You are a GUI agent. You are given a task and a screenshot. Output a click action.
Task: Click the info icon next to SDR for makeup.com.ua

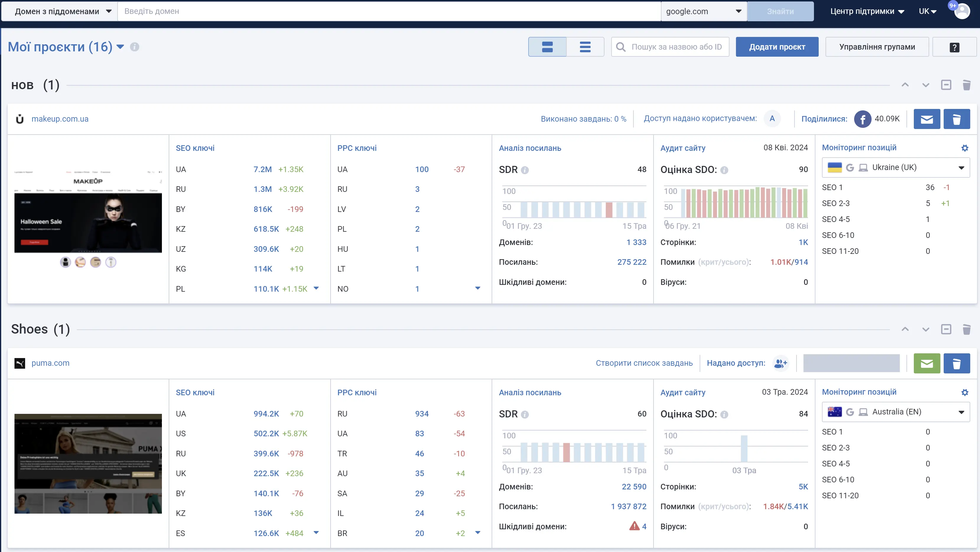(525, 170)
